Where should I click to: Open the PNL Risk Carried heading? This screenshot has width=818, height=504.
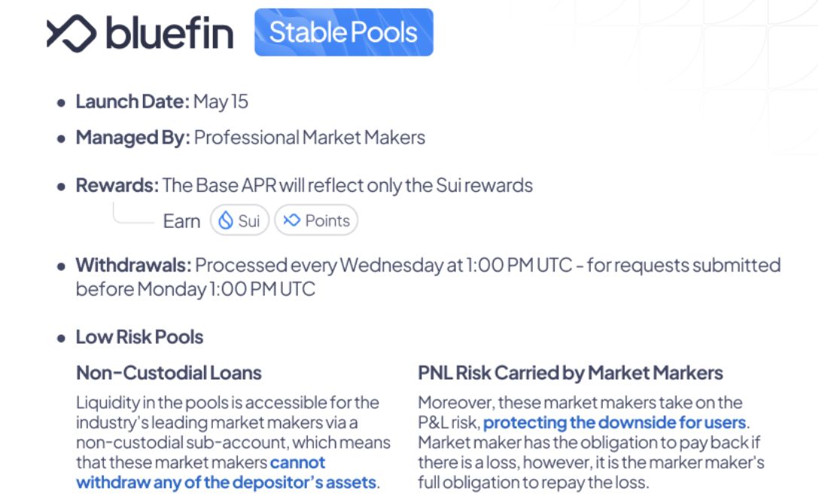(x=570, y=372)
